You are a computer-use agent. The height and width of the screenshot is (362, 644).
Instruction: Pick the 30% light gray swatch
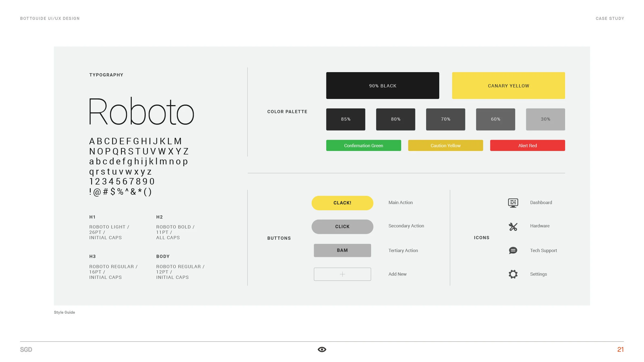pos(545,119)
